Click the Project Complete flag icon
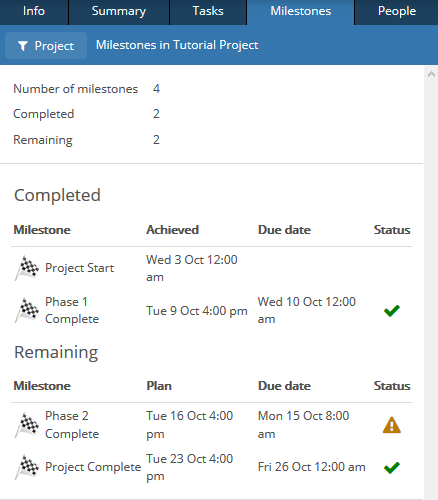 click(x=27, y=467)
